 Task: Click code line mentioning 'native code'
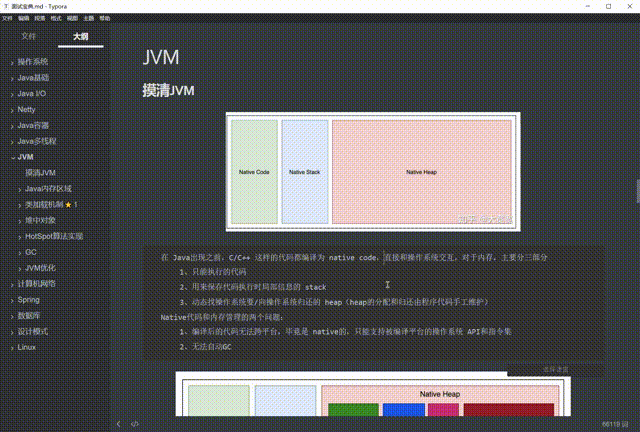pos(354,258)
